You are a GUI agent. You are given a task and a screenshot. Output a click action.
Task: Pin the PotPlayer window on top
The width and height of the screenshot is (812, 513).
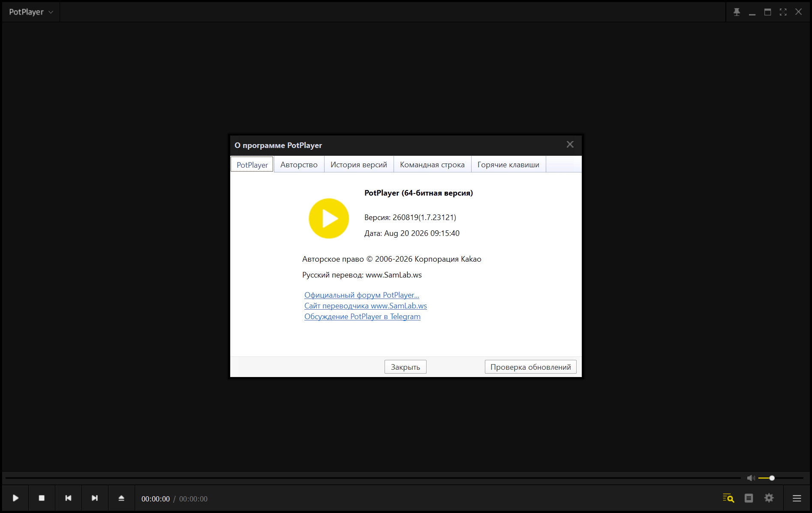point(737,12)
